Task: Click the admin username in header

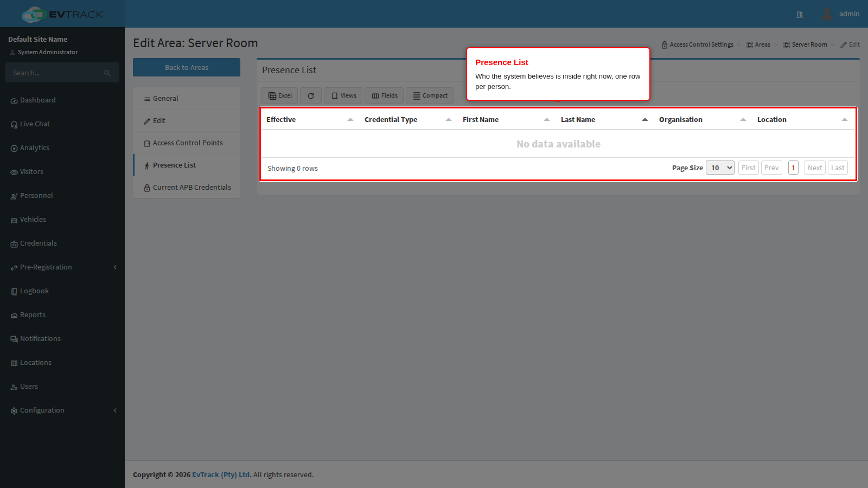Action: (x=849, y=14)
